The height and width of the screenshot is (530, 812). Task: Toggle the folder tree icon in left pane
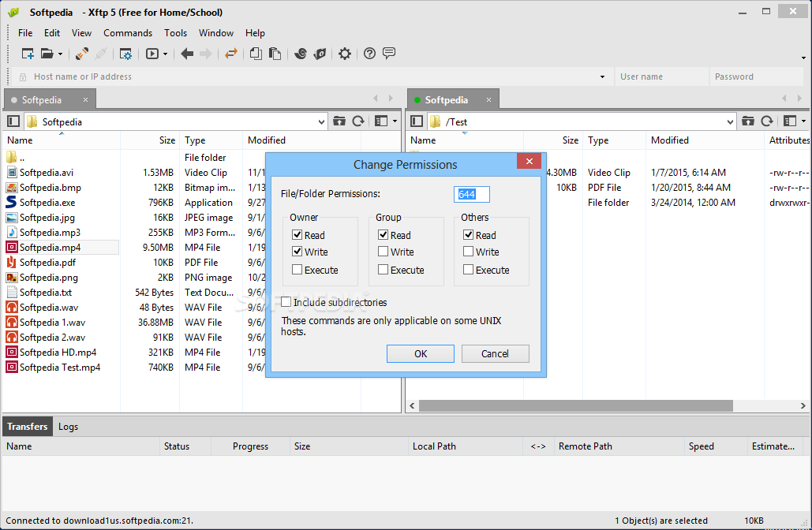point(13,121)
